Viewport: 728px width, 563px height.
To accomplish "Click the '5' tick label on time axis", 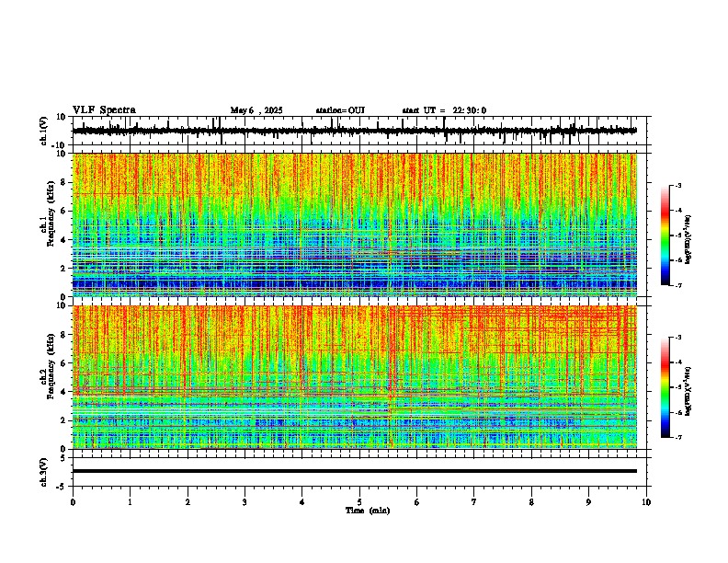I will [x=359, y=502].
